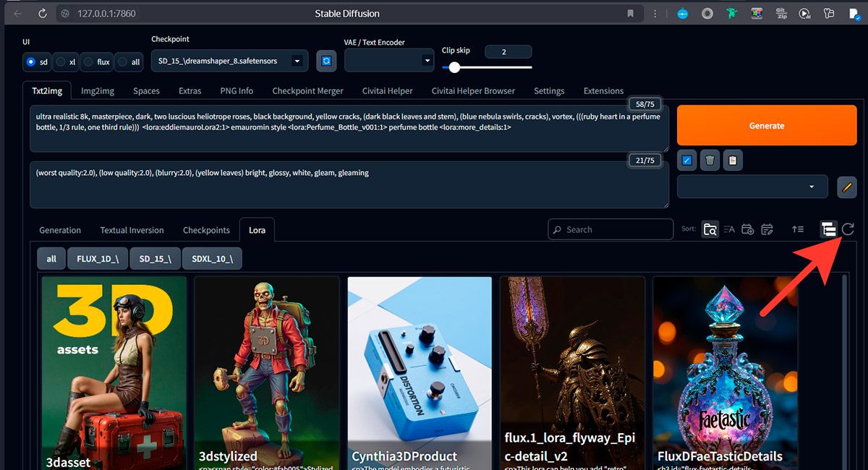Open the styles dropdown below Generate

click(753, 187)
